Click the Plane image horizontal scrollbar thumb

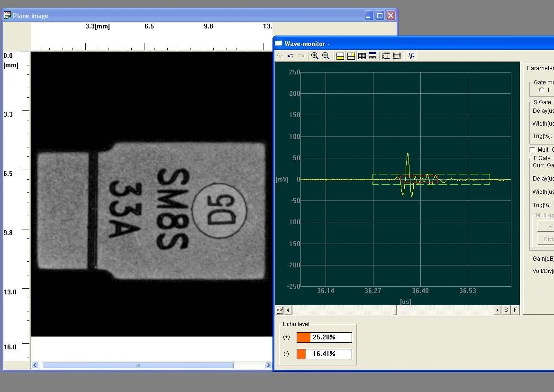[138, 365]
